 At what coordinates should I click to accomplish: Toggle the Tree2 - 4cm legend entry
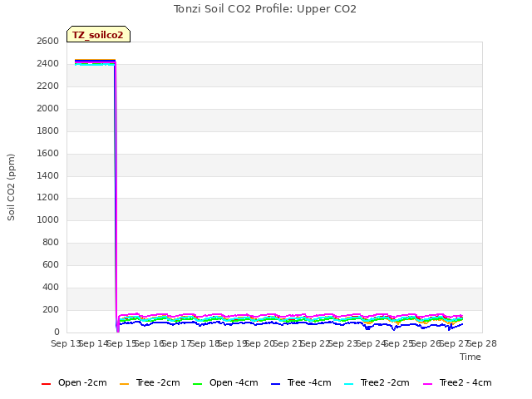pyautogui.click(x=458, y=382)
